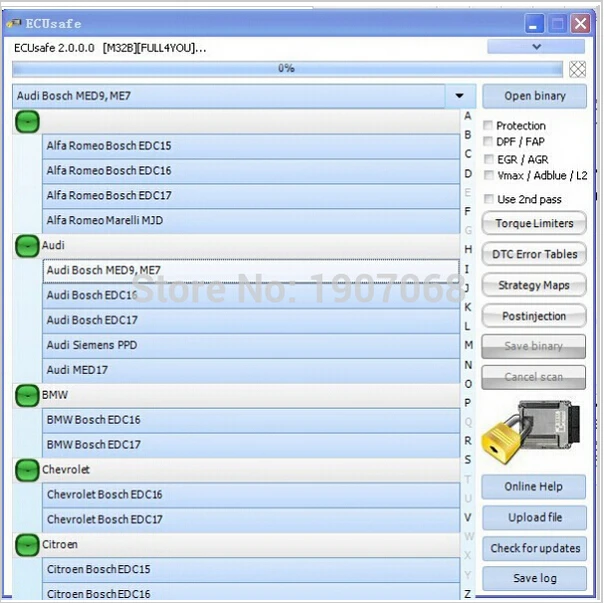Jump to letter O in index
This screenshot has width=604, height=603.
468,384
